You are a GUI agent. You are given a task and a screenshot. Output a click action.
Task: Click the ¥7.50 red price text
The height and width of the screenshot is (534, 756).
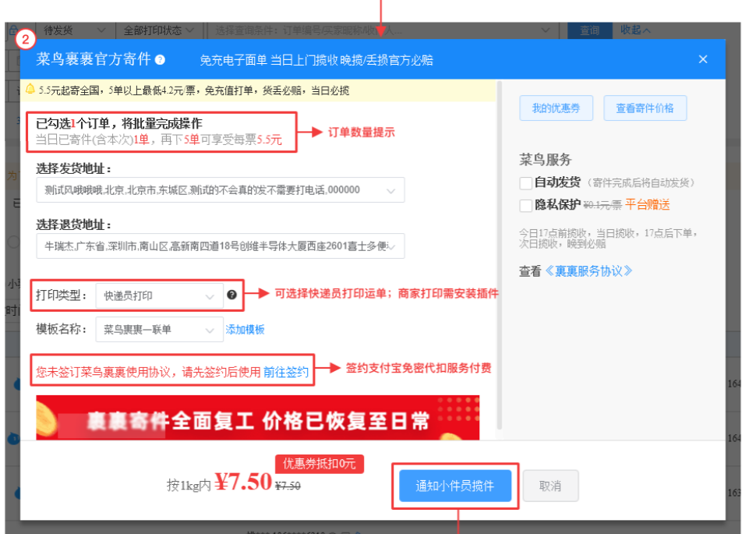click(243, 482)
